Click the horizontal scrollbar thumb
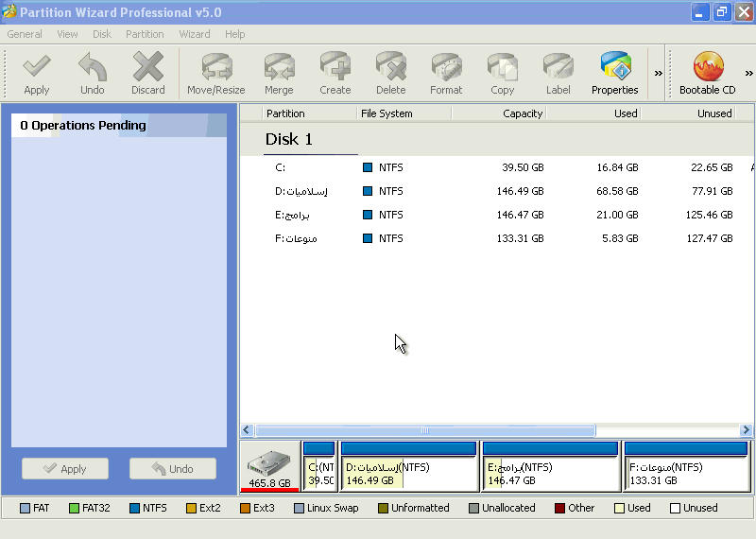The width and height of the screenshot is (756, 539). [x=425, y=430]
